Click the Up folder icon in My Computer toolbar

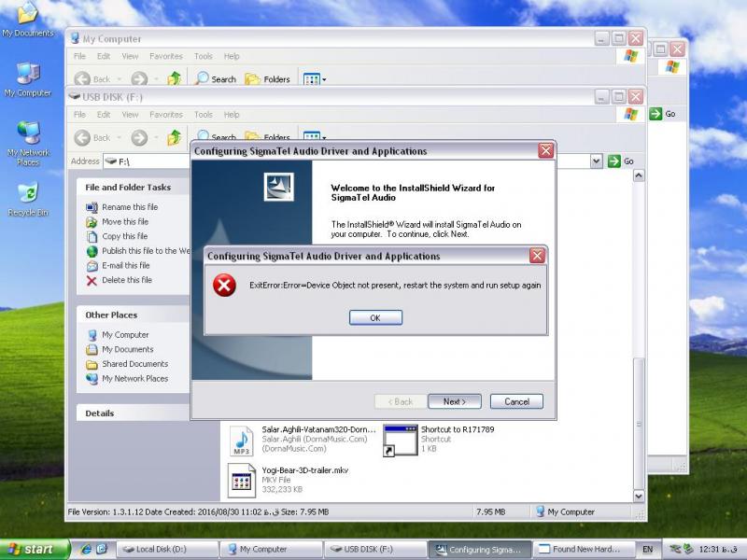click(x=175, y=78)
